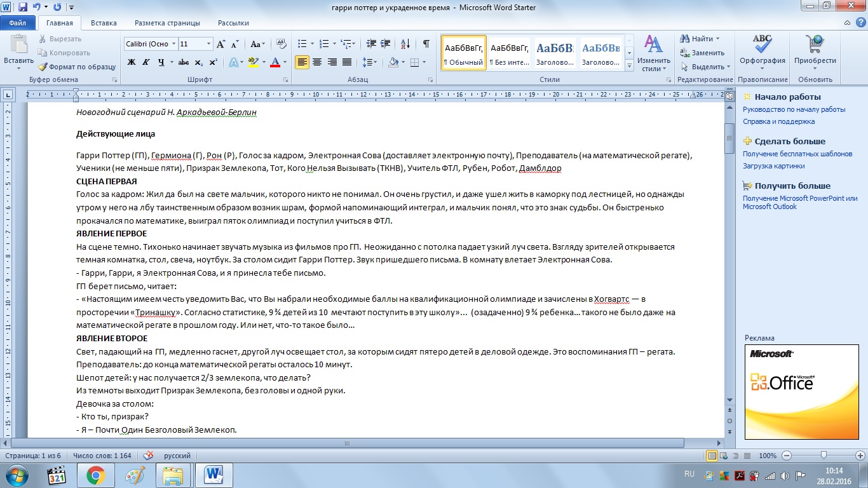Center the paragraph text
Viewport: 868px width, 488px height.
point(316,62)
